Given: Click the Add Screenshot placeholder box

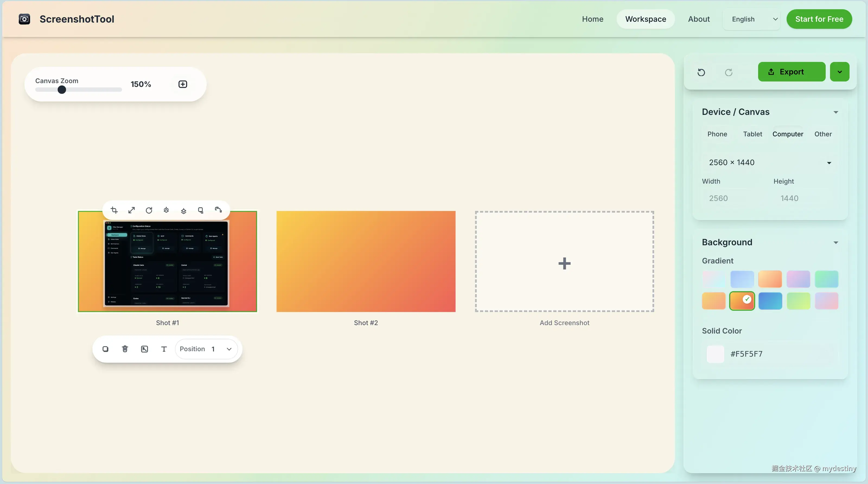Looking at the screenshot, I should [564, 261].
